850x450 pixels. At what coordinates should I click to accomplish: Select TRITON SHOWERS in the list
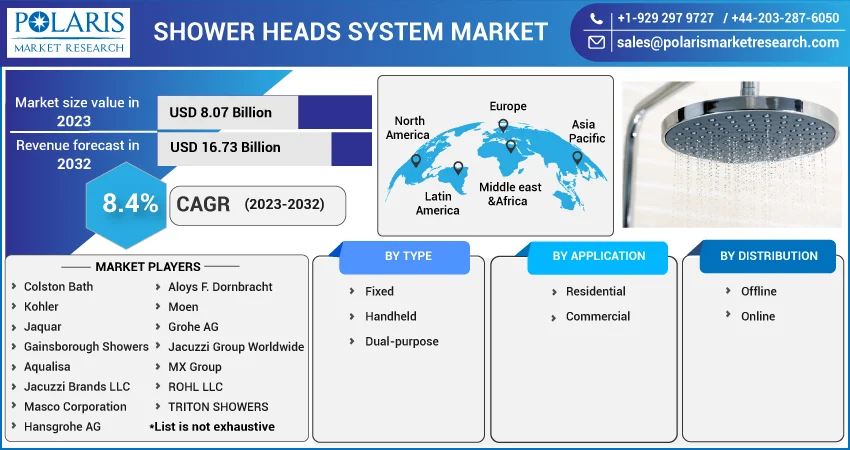pyautogui.click(x=218, y=407)
